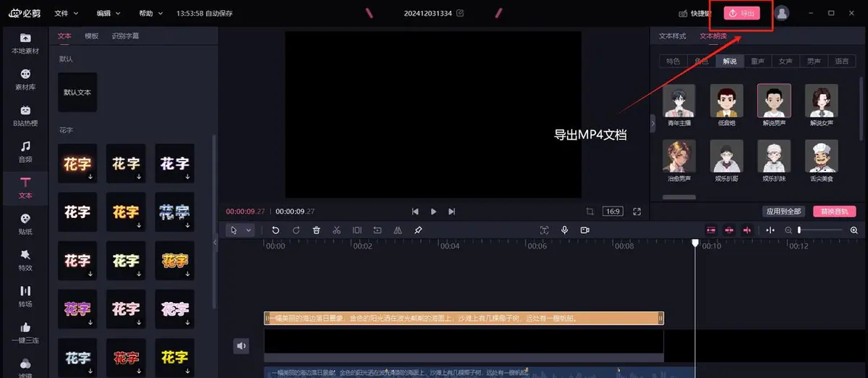Choose the 舌尖美食 voice avatar
Image resolution: width=868 pixels, height=378 pixels.
click(x=821, y=156)
